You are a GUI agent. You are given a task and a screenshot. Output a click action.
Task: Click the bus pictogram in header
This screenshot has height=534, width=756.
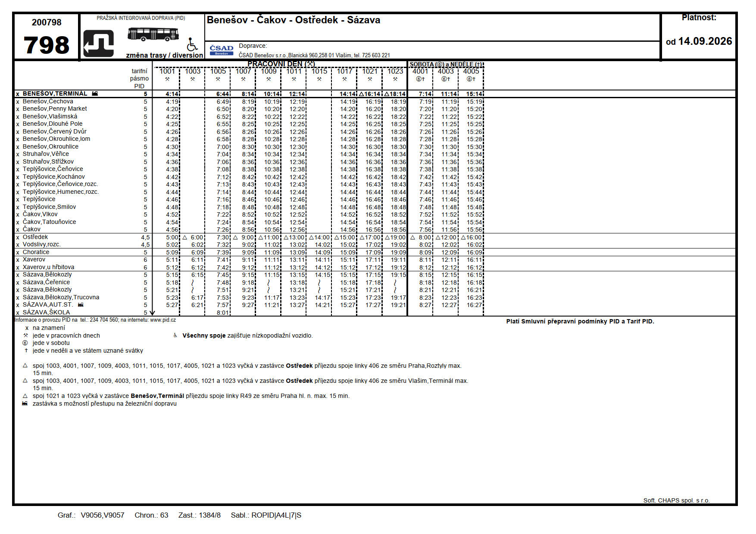[x=153, y=34]
